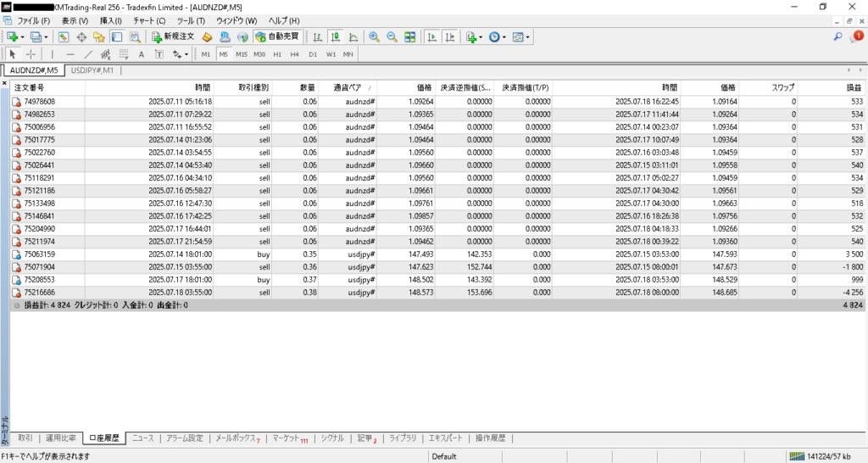Toggle 自動売買 auto trading
Viewport: 868px width, 463px height.
coord(277,37)
